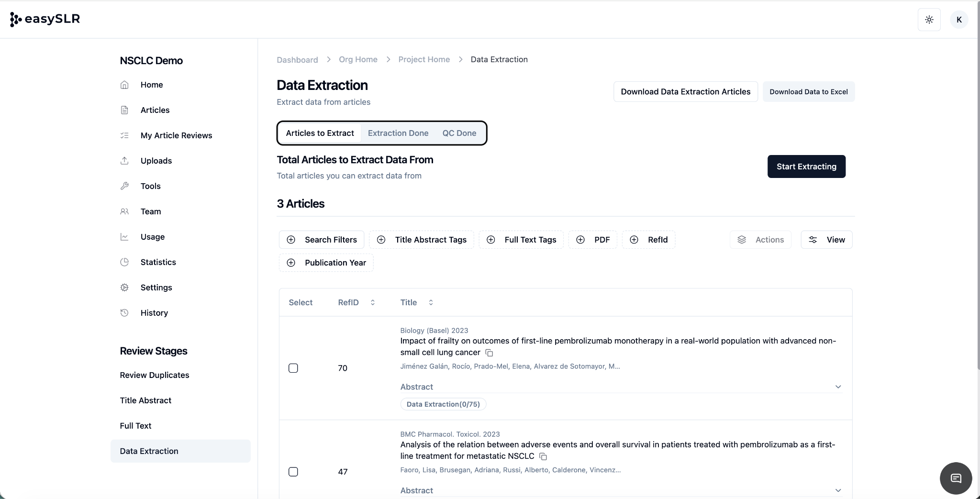Click the Tools wrench icon in sidebar
The height and width of the screenshot is (499, 980).
(x=124, y=186)
